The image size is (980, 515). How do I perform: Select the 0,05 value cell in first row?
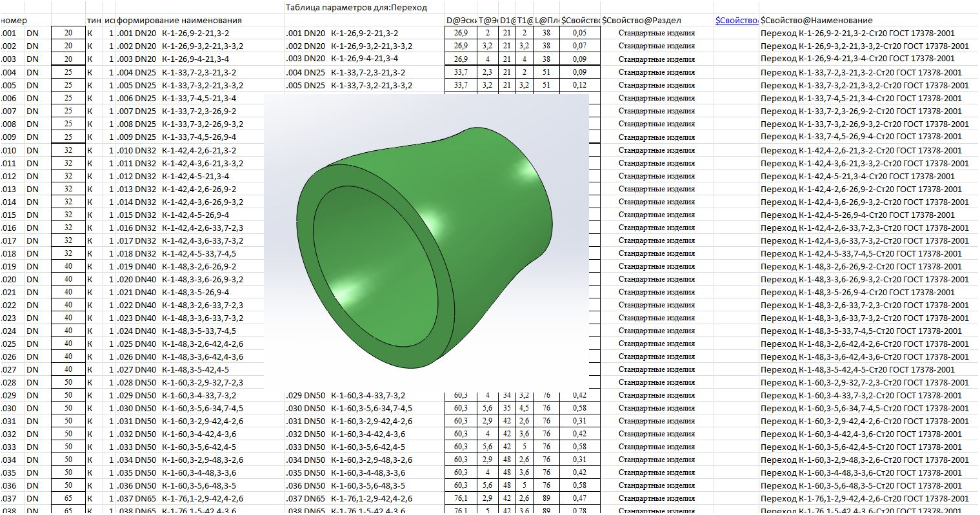[579, 33]
